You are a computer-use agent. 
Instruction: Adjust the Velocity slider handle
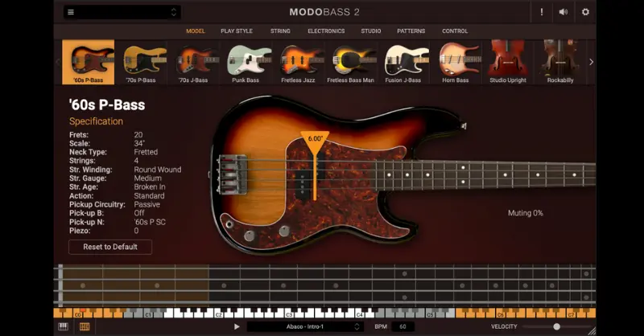coord(556,326)
